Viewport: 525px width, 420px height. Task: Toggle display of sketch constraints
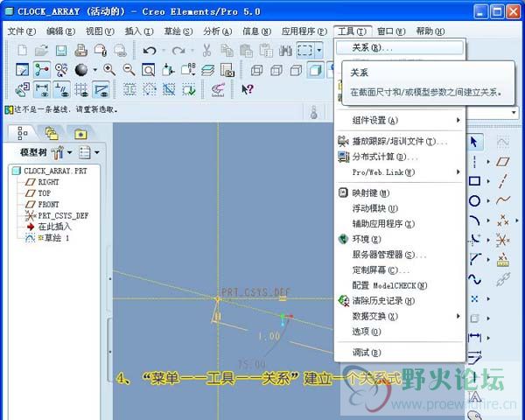[61, 89]
